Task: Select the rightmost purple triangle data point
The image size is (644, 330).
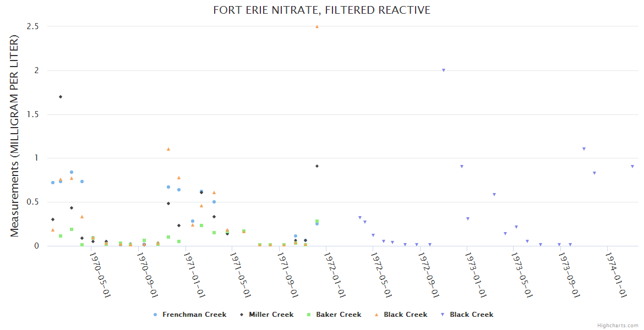Action: (632, 166)
